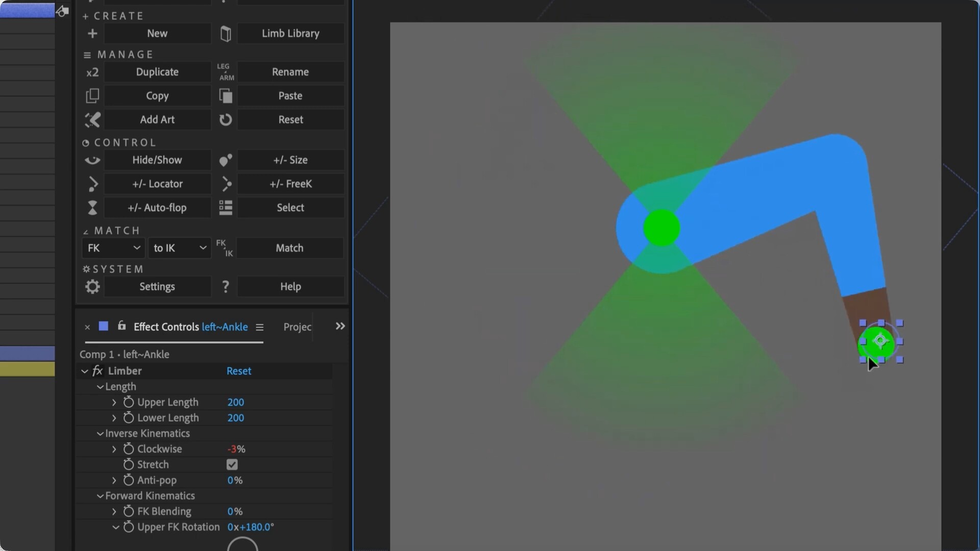Click the Duplicate x2 icon
Image resolution: width=980 pixels, height=551 pixels.
(92, 72)
